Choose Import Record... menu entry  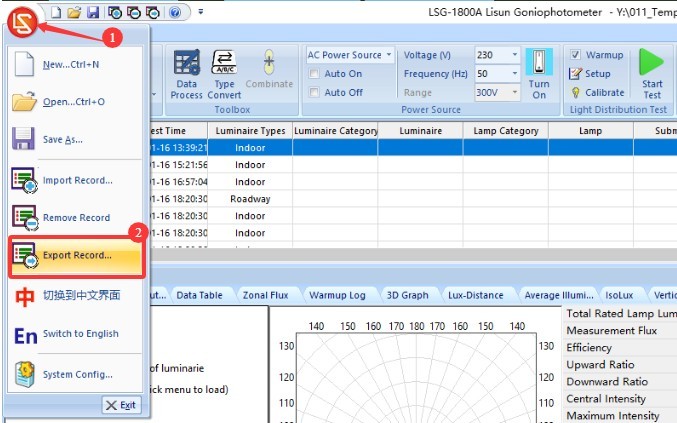coord(75,180)
